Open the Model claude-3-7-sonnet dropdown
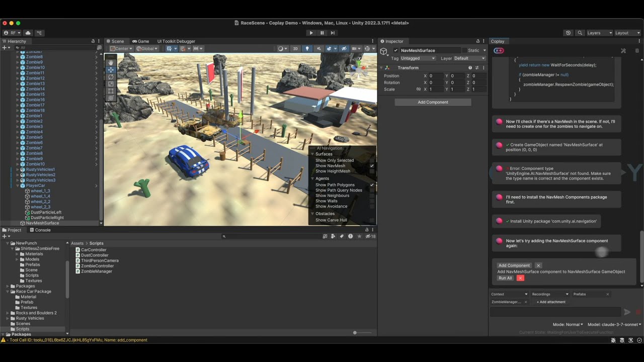The width and height of the screenshot is (644, 362). (614, 324)
